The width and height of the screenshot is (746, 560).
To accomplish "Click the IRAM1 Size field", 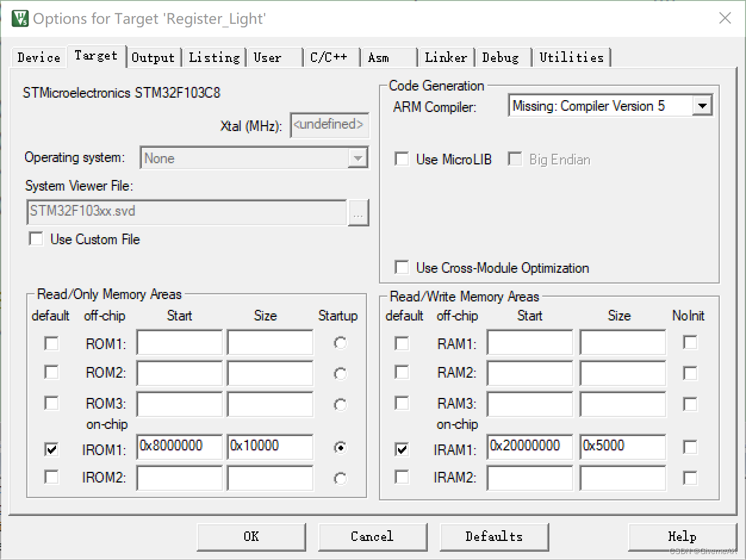I will pos(623,447).
